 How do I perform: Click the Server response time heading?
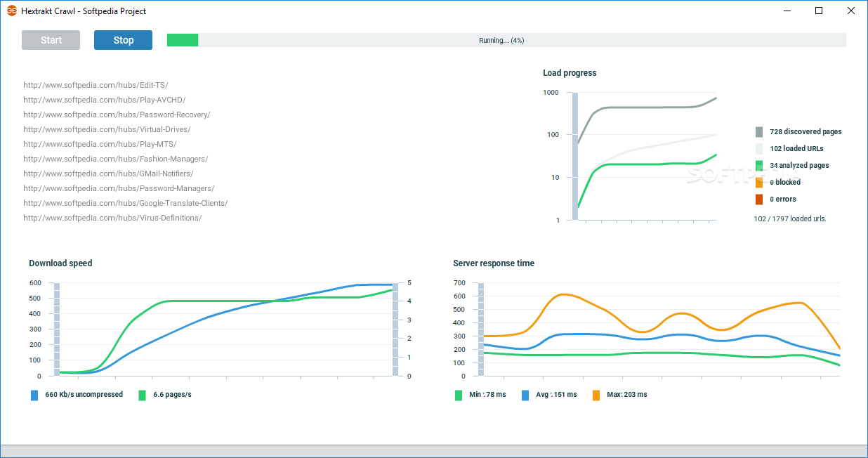[494, 263]
